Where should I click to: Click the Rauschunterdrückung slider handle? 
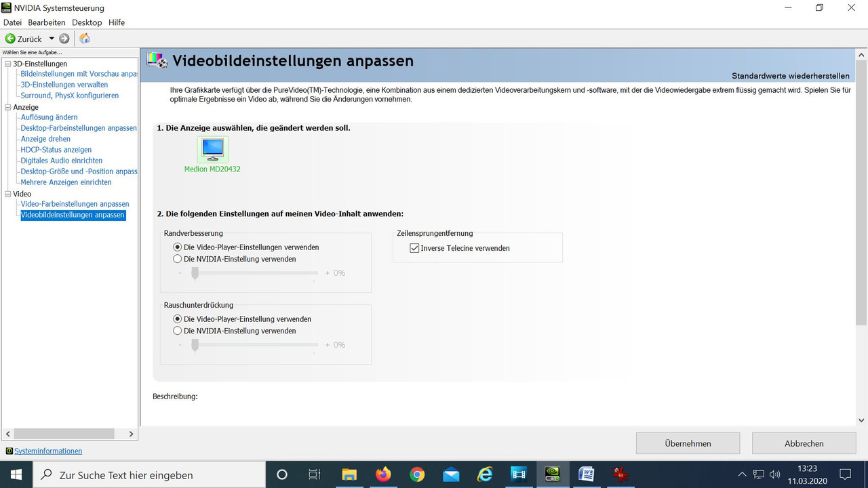tap(195, 345)
